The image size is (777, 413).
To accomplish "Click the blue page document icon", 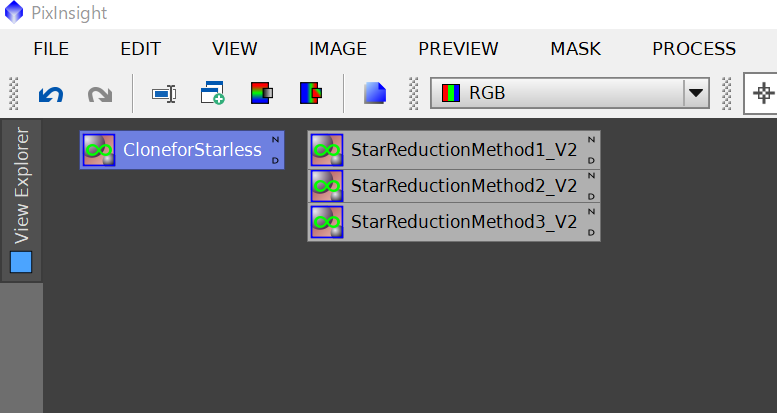I will click(375, 93).
